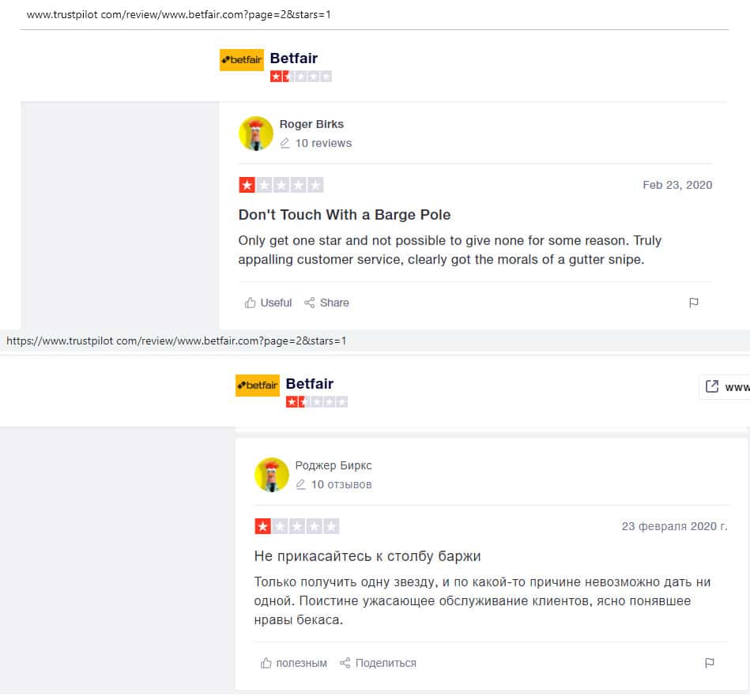Flag the Russian review with the flag icon
Viewport: 750px width, 700px height.
click(x=710, y=663)
